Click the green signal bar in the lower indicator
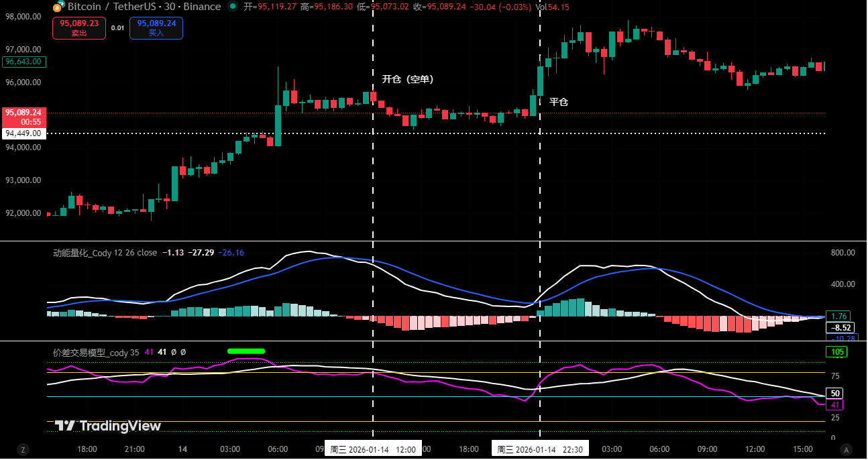 [246, 351]
